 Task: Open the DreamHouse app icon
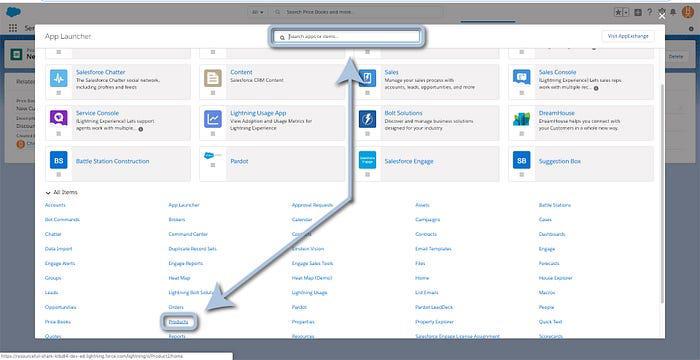[521, 119]
